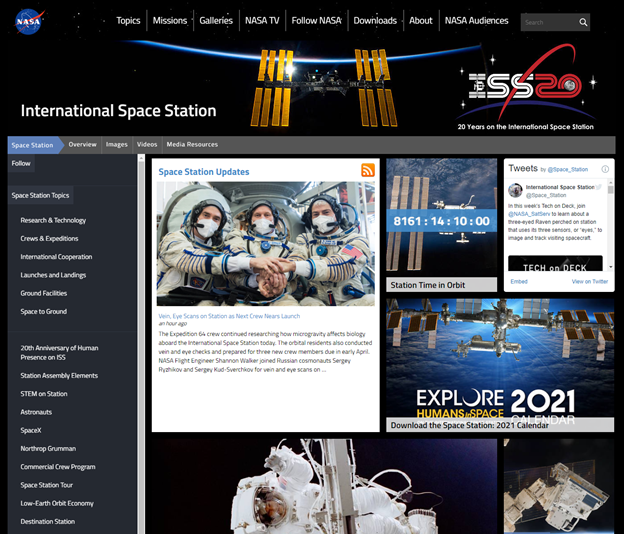Image resolution: width=624 pixels, height=534 pixels.
Task: Open the station hardware image at bottom right
Action: (559, 486)
